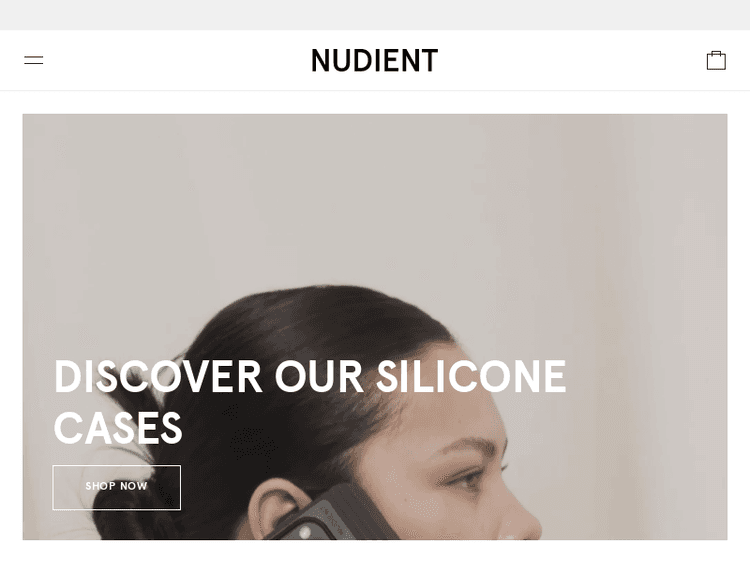750x563 pixels.
Task: Click the blank hero area above heading
Action: [x=375, y=201]
